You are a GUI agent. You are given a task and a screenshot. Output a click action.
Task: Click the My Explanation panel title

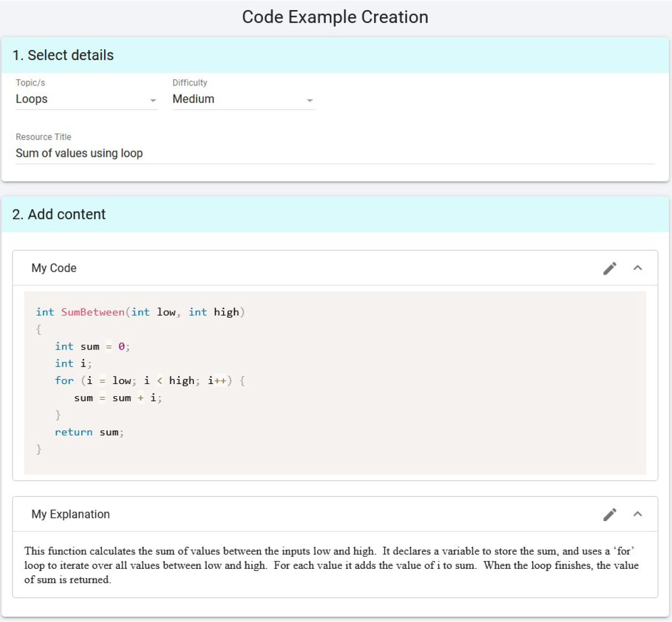point(71,514)
